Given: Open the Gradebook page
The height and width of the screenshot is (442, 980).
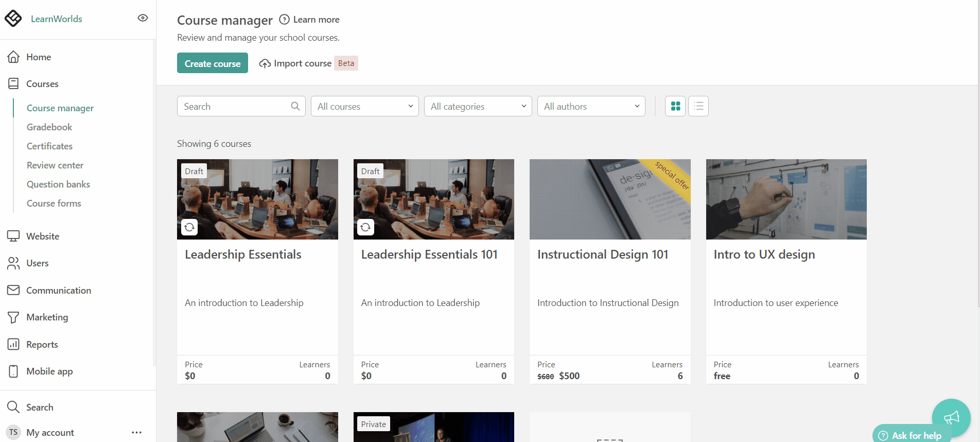Looking at the screenshot, I should point(49,127).
